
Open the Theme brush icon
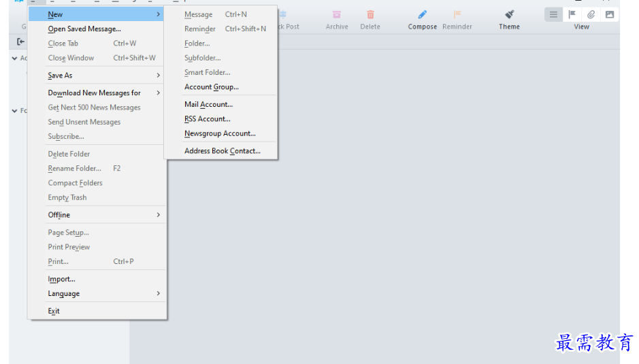point(510,15)
